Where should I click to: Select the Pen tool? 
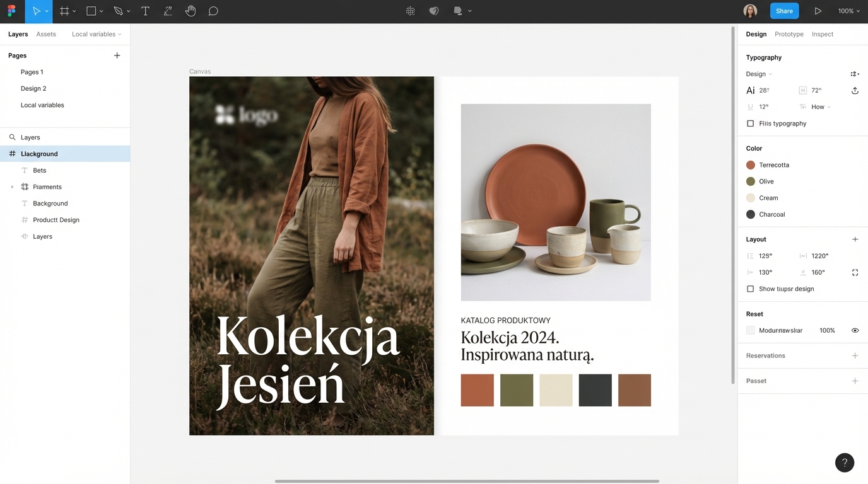tap(118, 11)
